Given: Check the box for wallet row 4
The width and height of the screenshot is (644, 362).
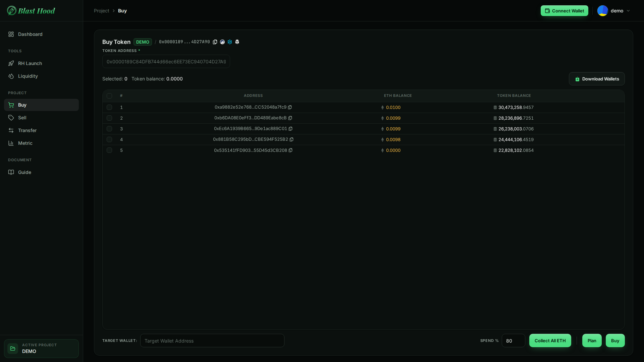Looking at the screenshot, I should [109, 139].
